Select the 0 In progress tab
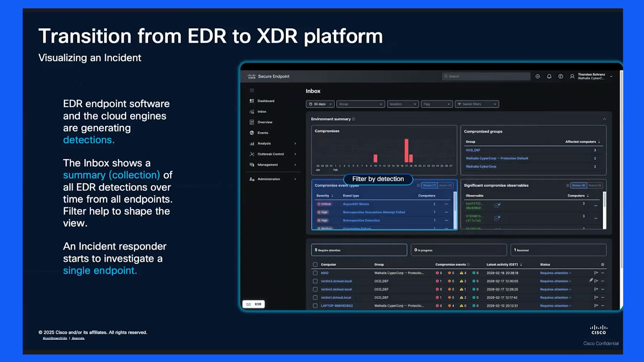This screenshot has height=362, width=644. click(x=459, y=250)
